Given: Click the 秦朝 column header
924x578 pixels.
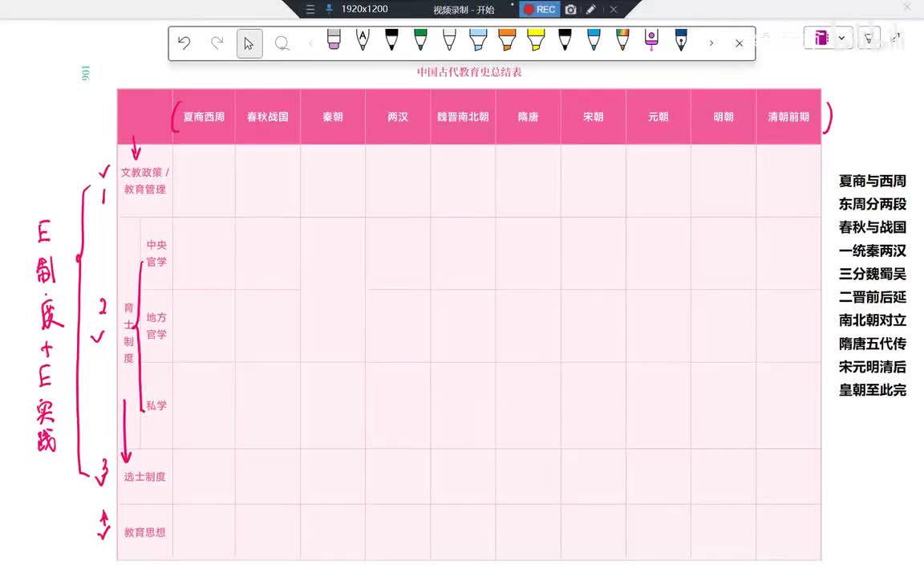Looking at the screenshot, I should click(x=332, y=116).
